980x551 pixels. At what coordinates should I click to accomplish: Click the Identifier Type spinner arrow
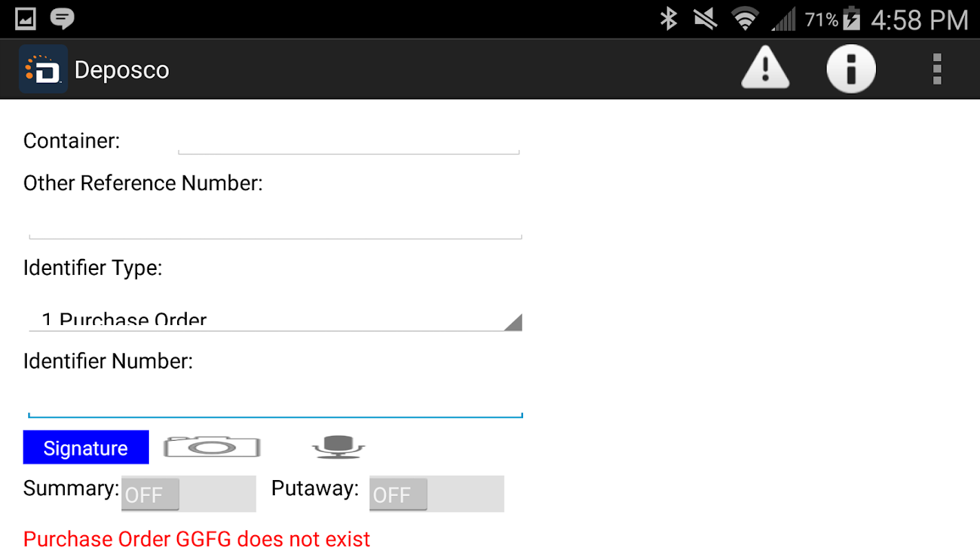pos(513,322)
